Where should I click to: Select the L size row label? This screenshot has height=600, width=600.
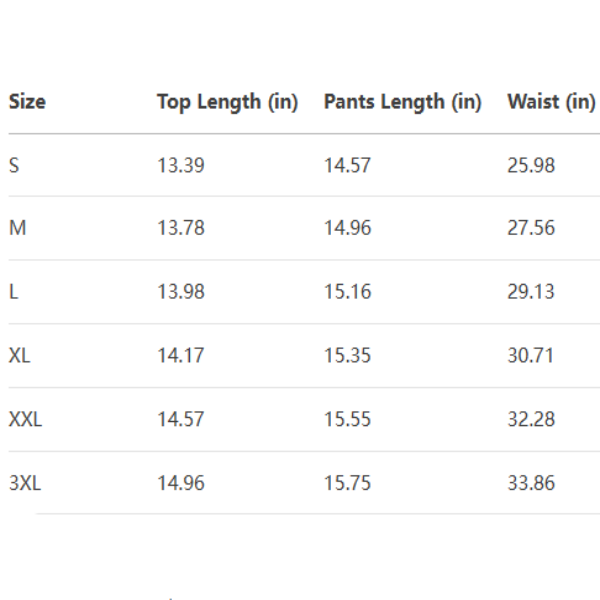(14, 292)
